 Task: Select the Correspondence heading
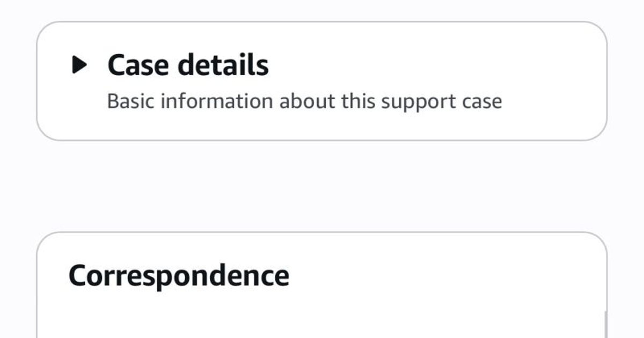coord(179,275)
